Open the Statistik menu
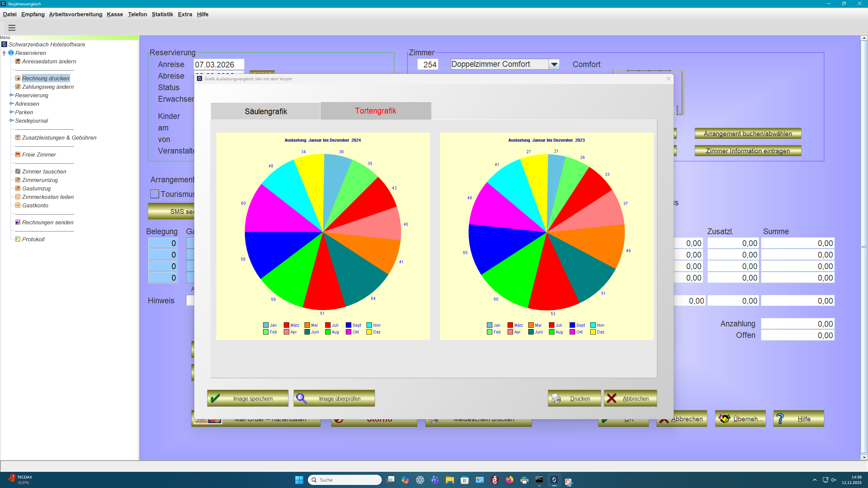This screenshot has width=868, height=488. click(162, 14)
